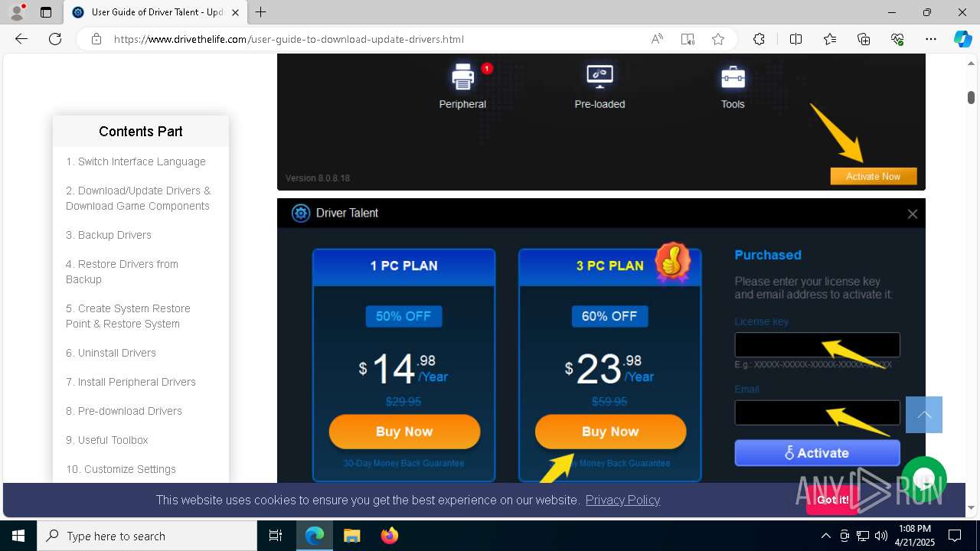Click the page vertical scrollbar thumb

(x=971, y=97)
